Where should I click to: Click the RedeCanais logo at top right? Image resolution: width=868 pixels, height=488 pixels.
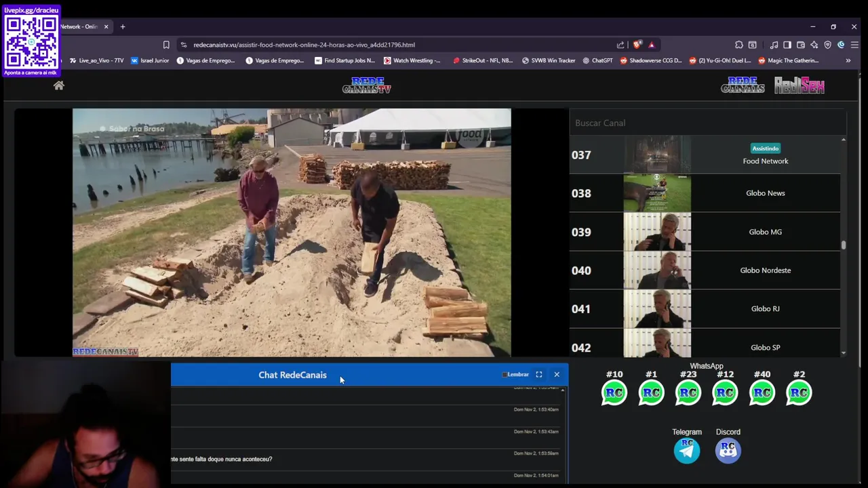[x=743, y=85]
